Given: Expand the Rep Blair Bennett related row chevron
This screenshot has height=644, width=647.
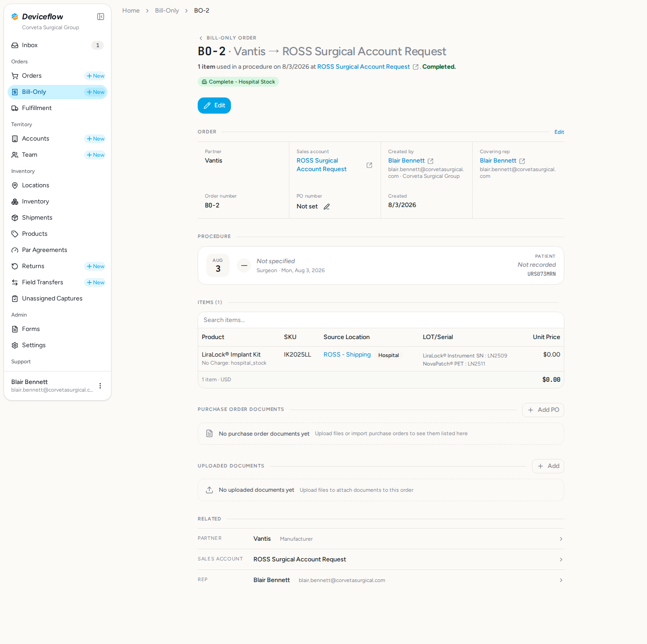Looking at the screenshot, I should click(561, 580).
